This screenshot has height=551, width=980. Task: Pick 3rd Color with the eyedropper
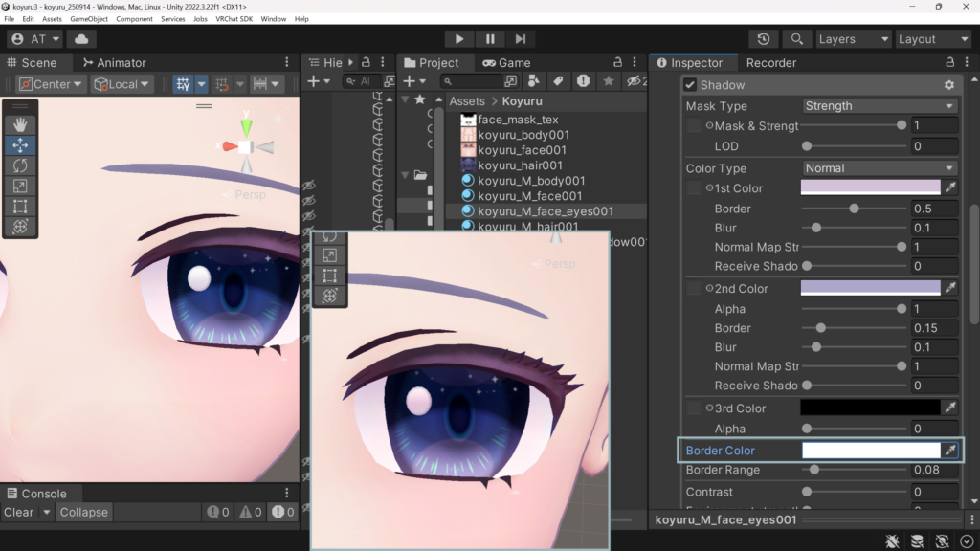point(950,408)
